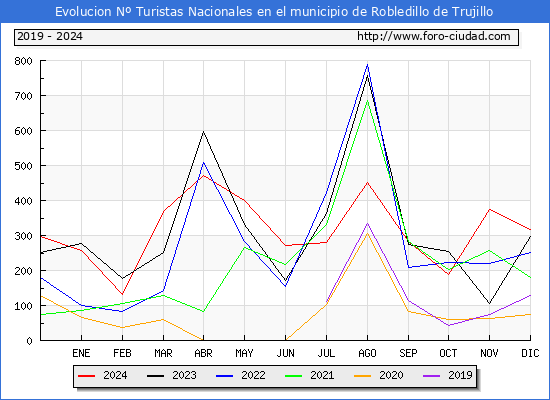The width and height of the screenshot is (550, 400).
Task: Click the JUL month axis label
Action: tap(326, 353)
